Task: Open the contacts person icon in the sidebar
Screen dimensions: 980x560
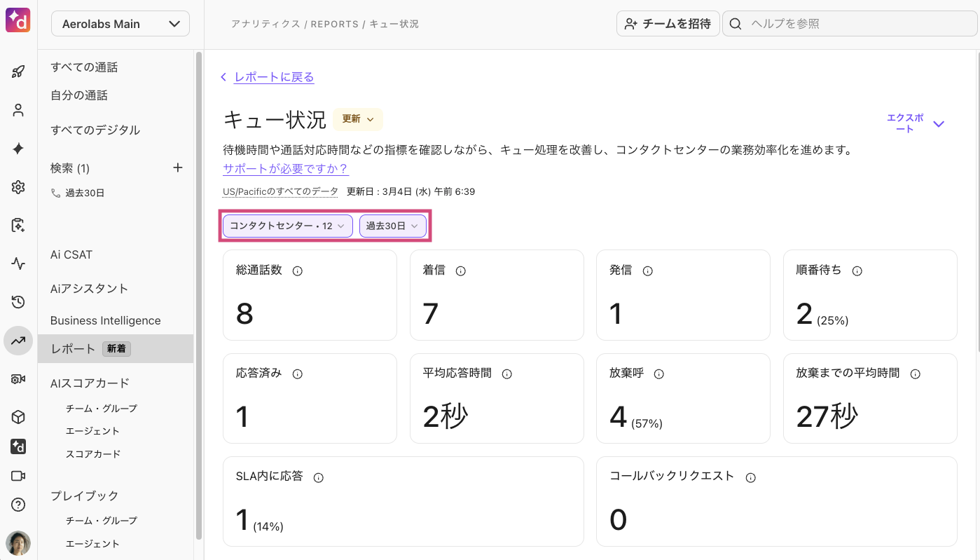Action: click(x=18, y=109)
